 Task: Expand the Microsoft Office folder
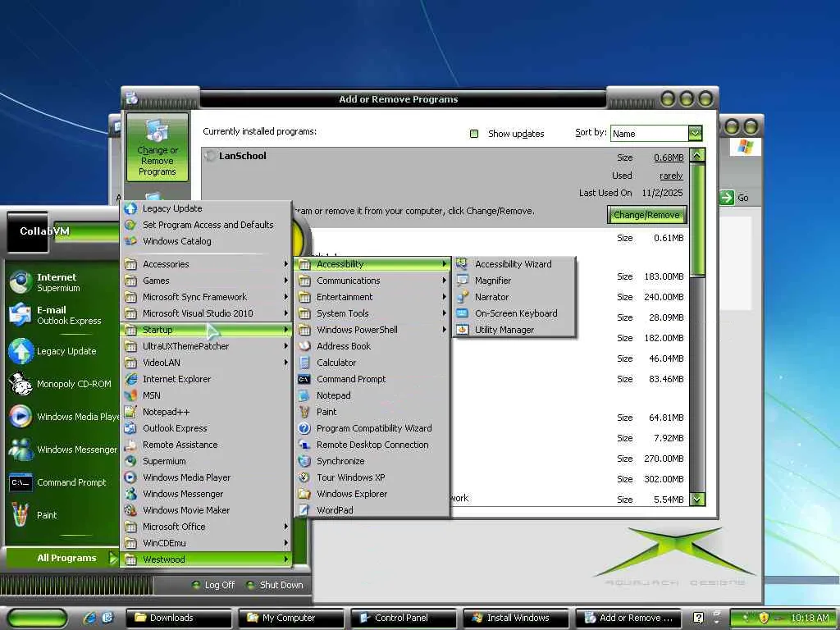pyautogui.click(x=206, y=527)
